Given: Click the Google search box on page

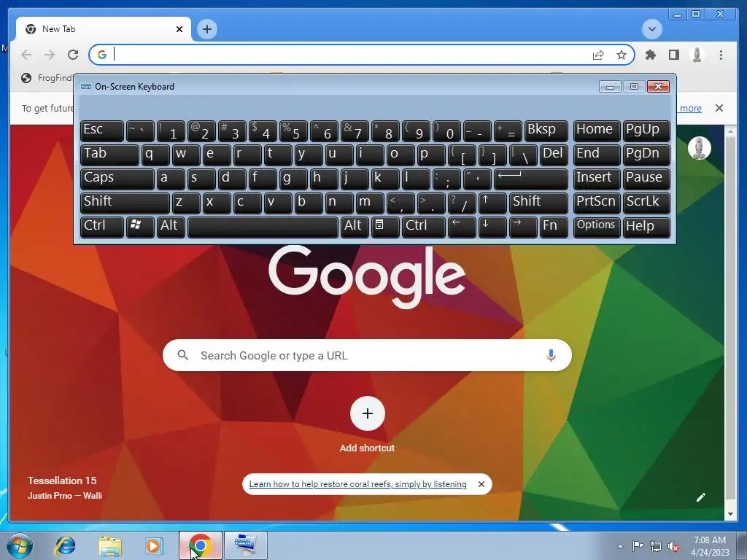Looking at the screenshot, I should (367, 355).
